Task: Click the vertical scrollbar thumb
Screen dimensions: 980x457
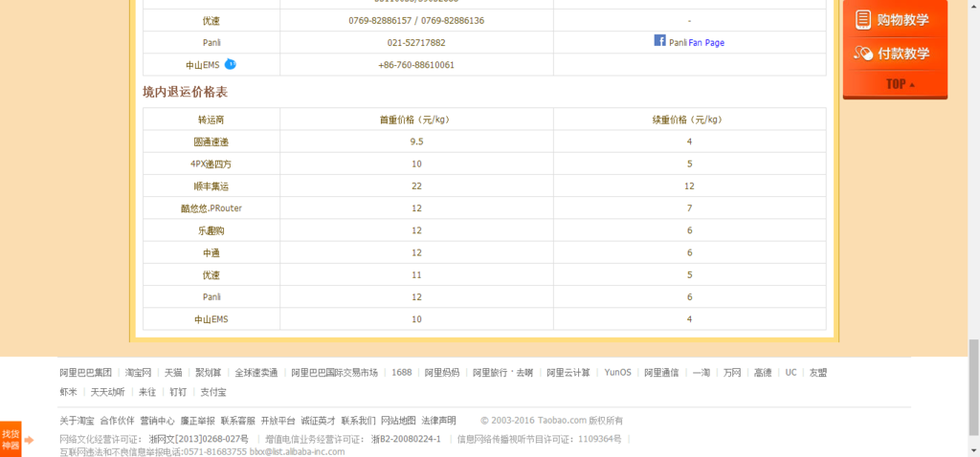Action: click(973, 387)
